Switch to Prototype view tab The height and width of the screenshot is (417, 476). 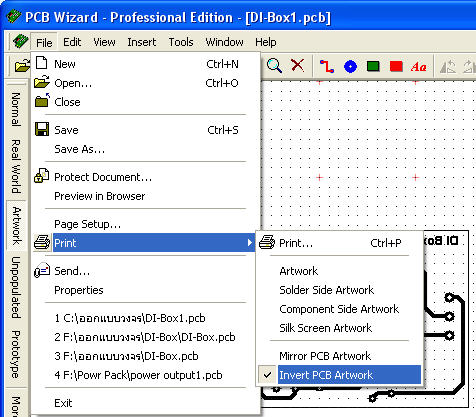pos(16,354)
